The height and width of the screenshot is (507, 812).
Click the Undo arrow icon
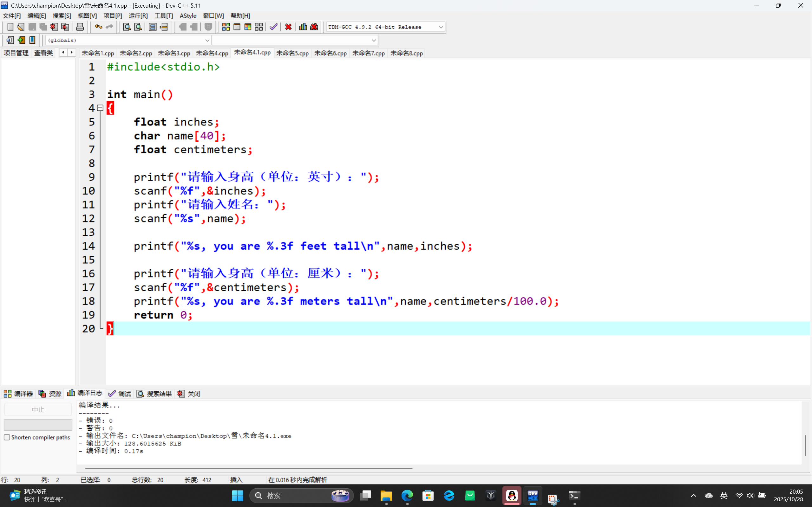coord(98,27)
